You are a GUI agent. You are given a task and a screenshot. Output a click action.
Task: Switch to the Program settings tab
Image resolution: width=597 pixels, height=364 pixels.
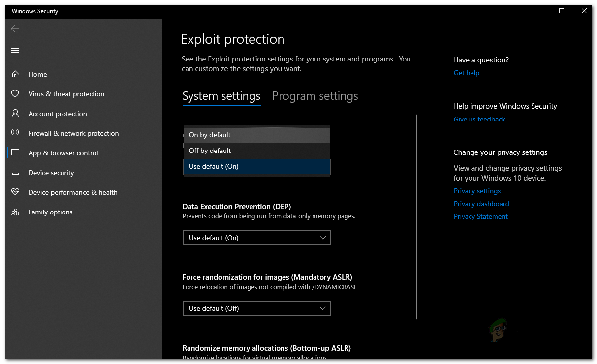315,96
